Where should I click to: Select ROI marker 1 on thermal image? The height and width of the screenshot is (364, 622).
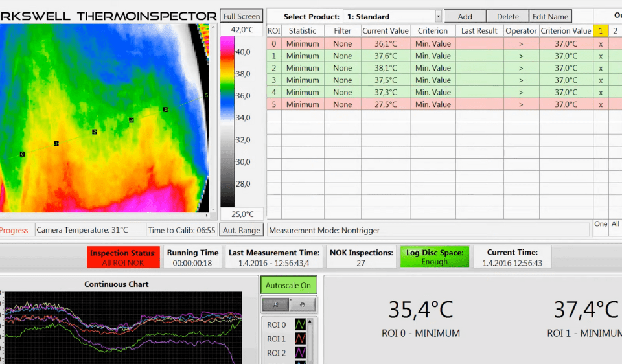pyautogui.click(x=56, y=144)
